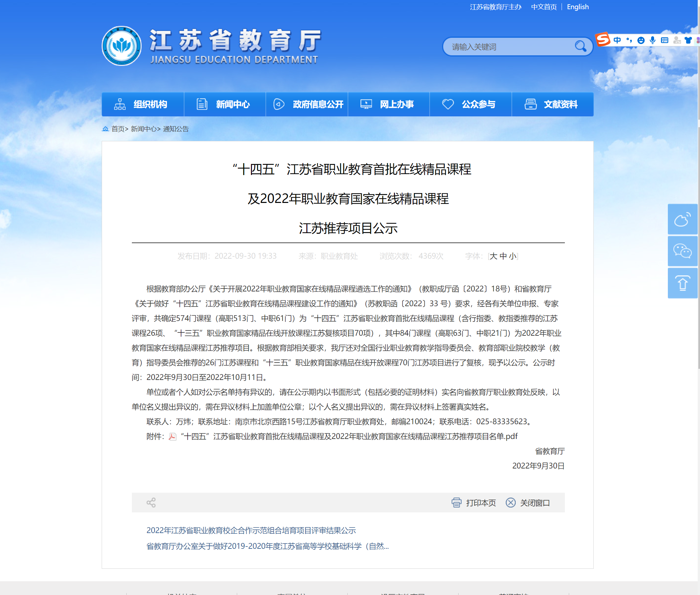Click the printer icon
Viewport: 700px width, 595px height.
pos(456,503)
